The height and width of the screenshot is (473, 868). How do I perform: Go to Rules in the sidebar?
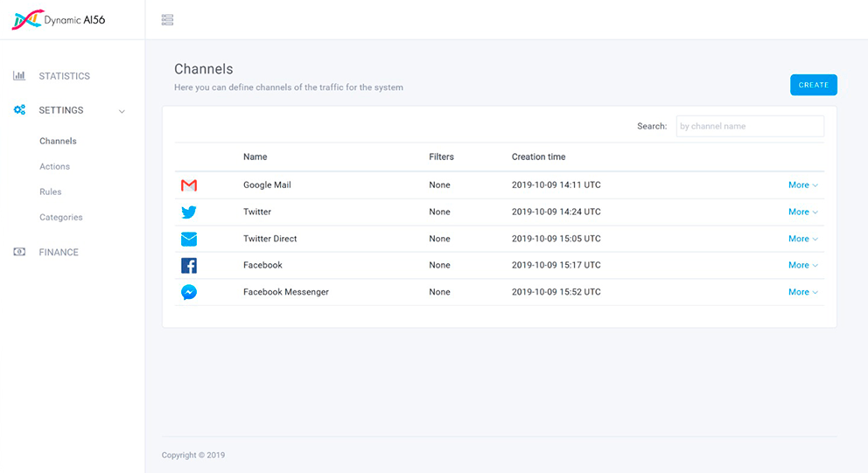51,191
